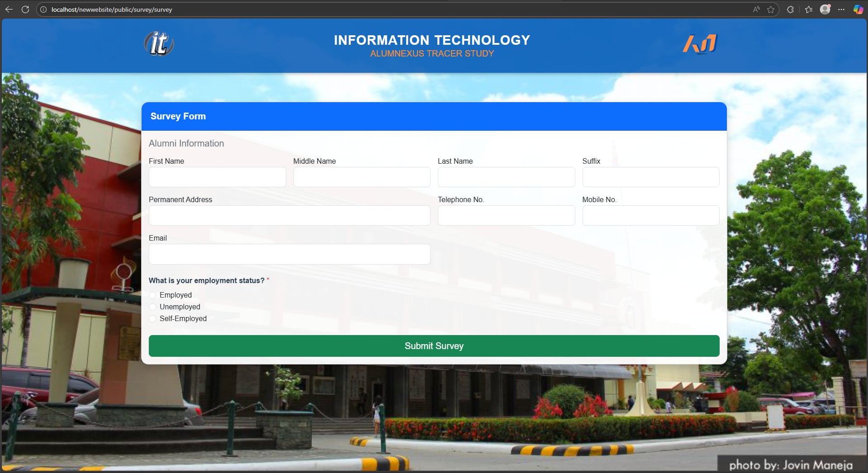Choose Unemployed as employment status
Image resolution: width=868 pixels, height=473 pixels.
[x=152, y=307]
